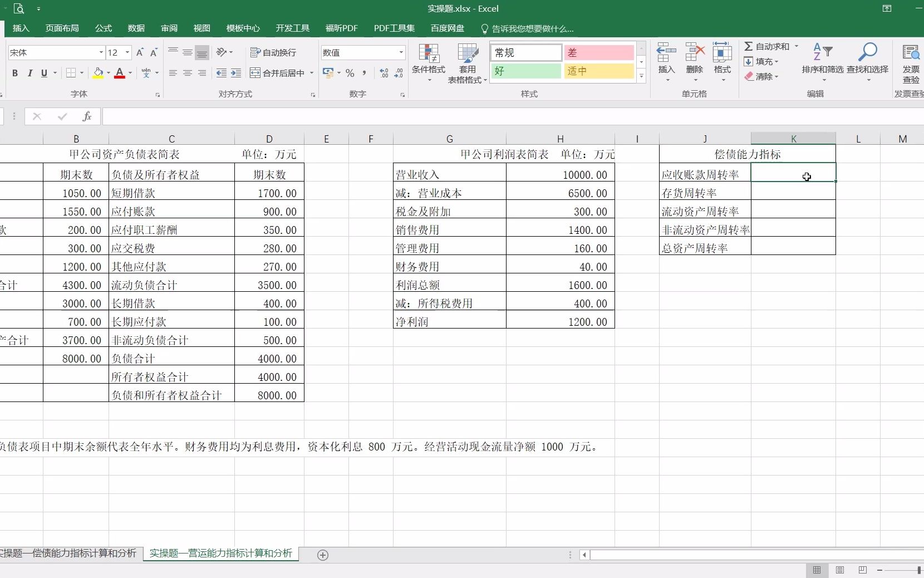924x578 pixels.
Task: Toggle bold formatting
Action: (x=15, y=73)
